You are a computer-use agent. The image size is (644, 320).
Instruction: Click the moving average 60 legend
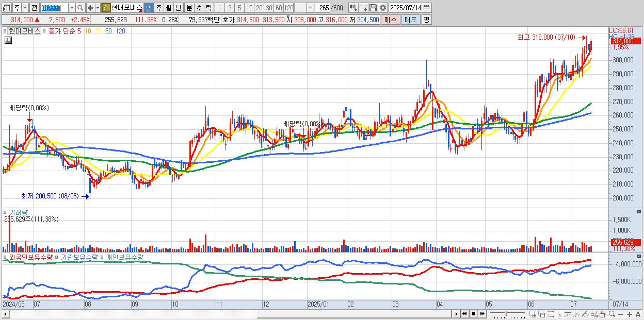[x=108, y=31]
